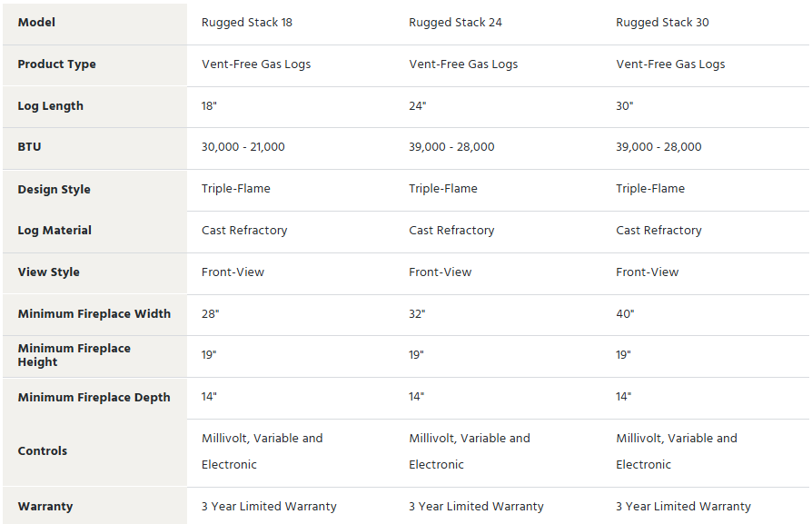Click the Rugged Stack 18 model heading

point(246,23)
